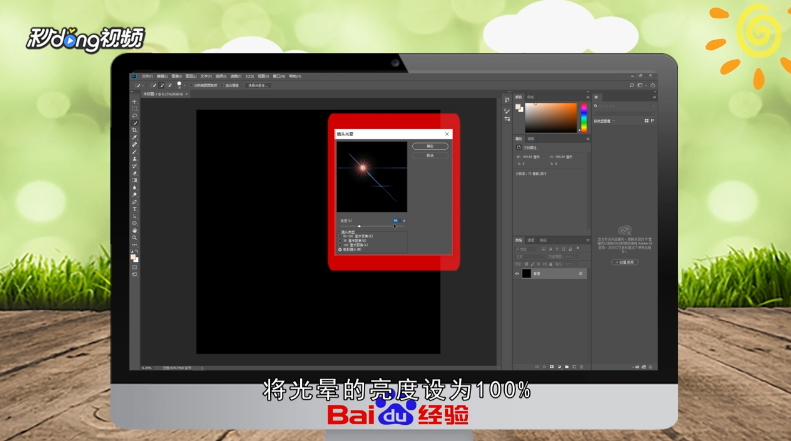This screenshot has height=441, width=791.
Task: Switch to the Paths tab
Action: point(543,240)
